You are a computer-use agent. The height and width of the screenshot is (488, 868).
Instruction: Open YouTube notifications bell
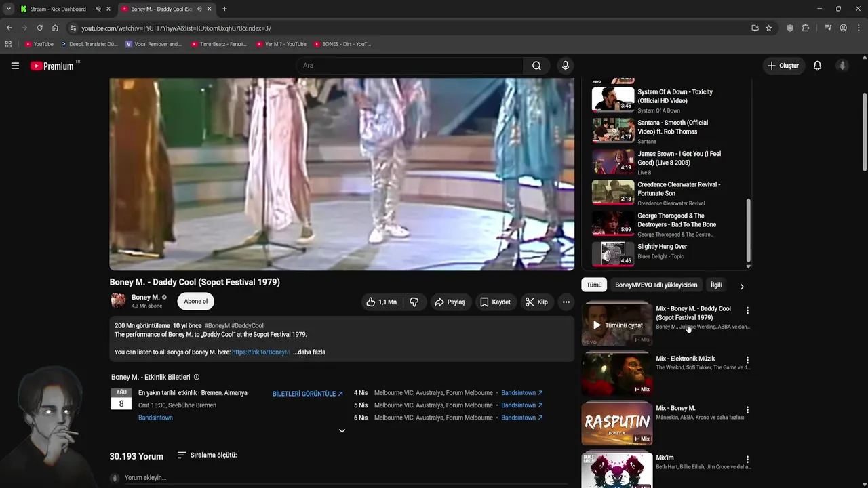tap(817, 66)
